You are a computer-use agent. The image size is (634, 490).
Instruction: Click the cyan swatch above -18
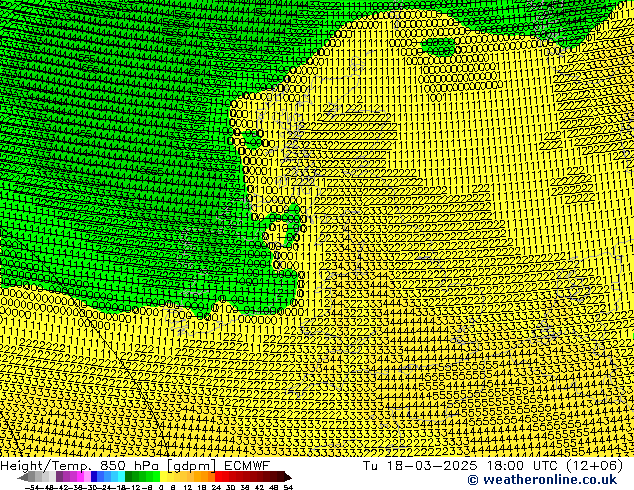(121, 477)
